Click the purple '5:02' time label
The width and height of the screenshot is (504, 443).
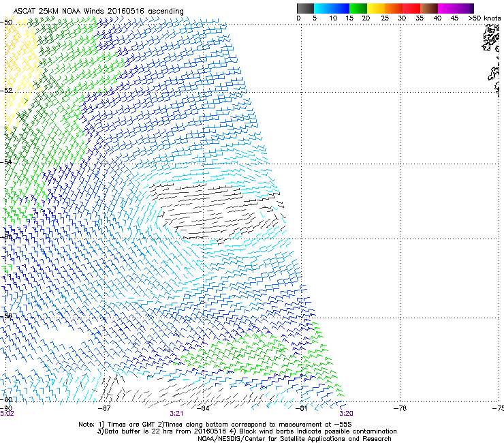click(x=7, y=414)
